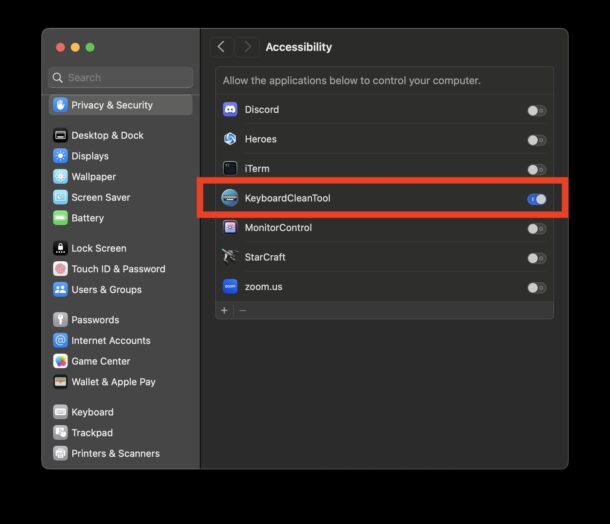Screen dimensions: 610x524
Task: Open Desktop & Dock settings
Action: [107, 135]
